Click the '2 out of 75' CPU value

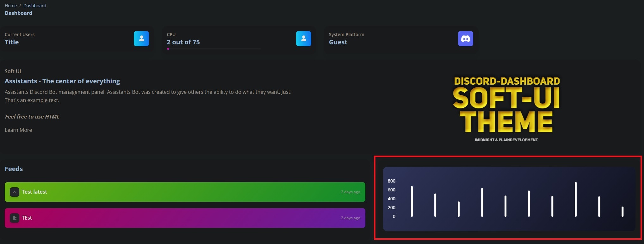pyautogui.click(x=183, y=42)
